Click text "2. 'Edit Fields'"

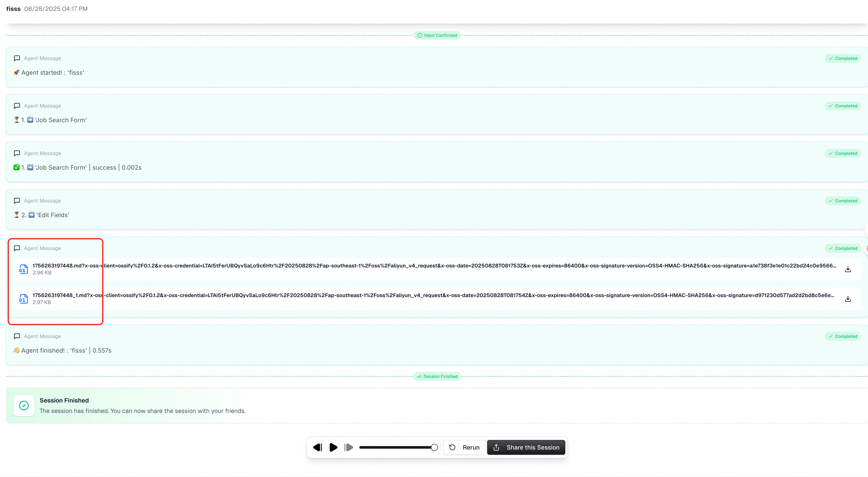[x=46, y=215]
